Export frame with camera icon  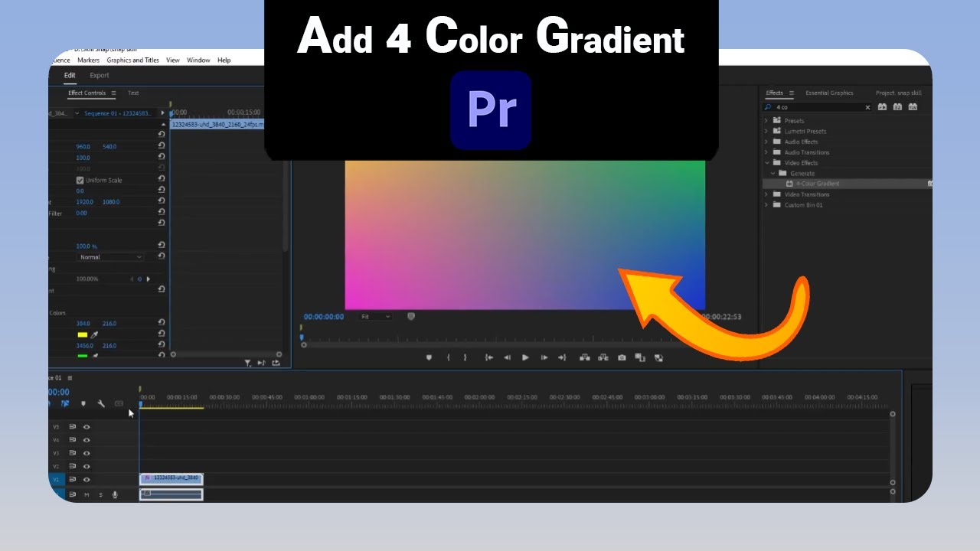click(622, 357)
